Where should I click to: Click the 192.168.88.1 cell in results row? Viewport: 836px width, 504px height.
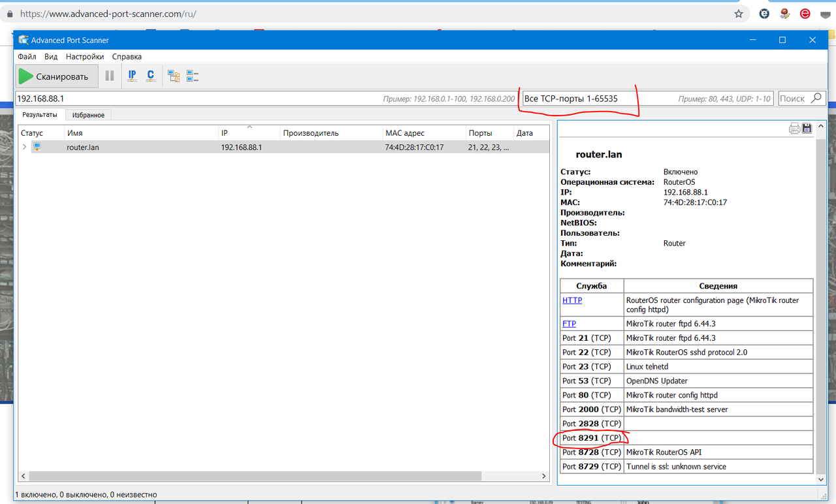242,148
